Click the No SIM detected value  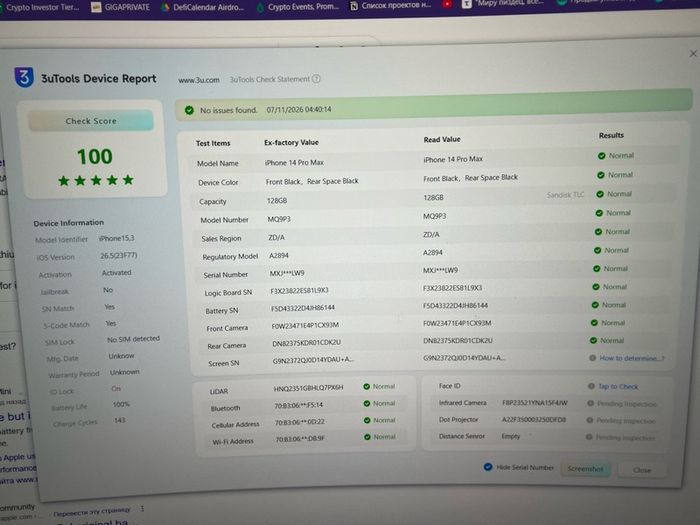click(x=133, y=339)
